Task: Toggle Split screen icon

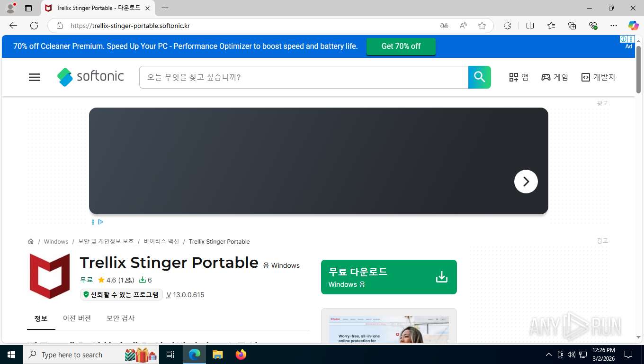Action: pyautogui.click(x=530, y=26)
